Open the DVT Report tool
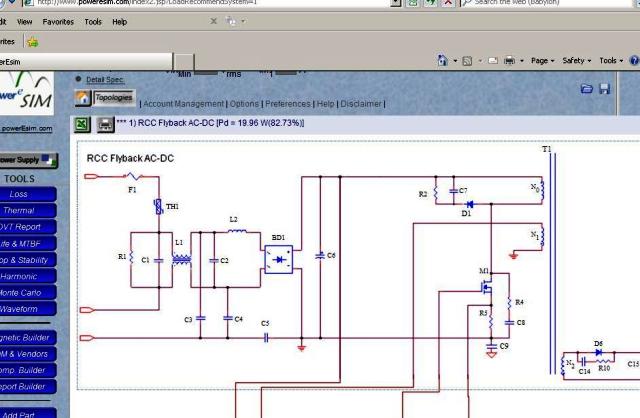640x418 pixels. [28, 227]
